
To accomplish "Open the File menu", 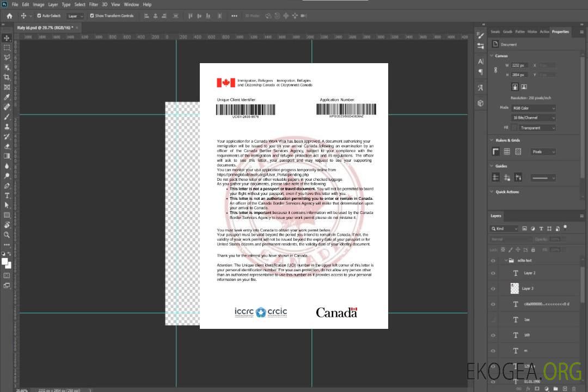I will click(15, 4).
